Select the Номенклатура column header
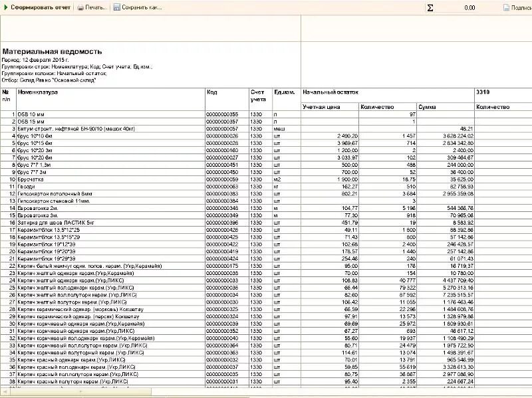 (110, 99)
